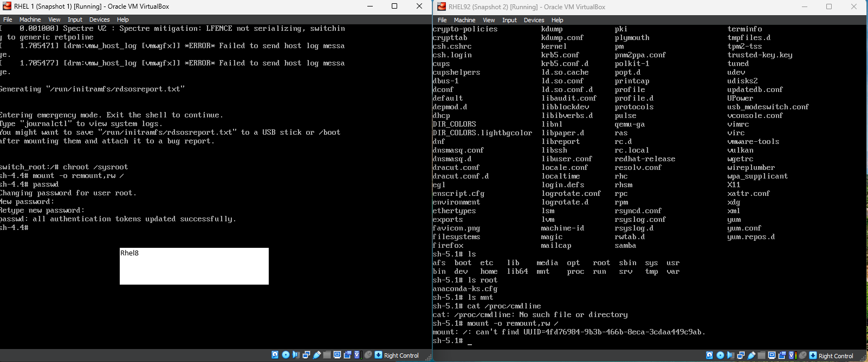This screenshot has width=868, height=362.
Task: Click display settings icon in RHEL92 status bar
Action: click(772, 355)
